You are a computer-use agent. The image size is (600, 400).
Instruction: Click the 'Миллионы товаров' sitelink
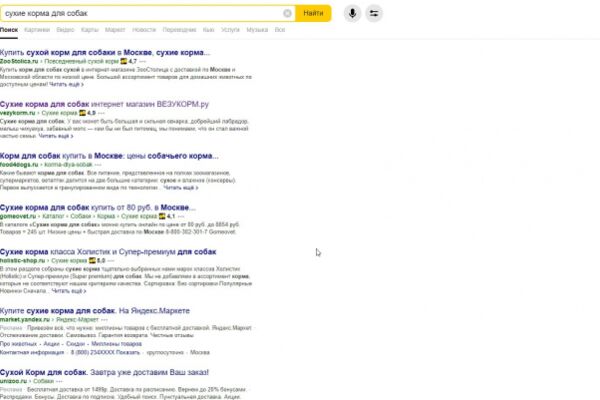(x=117, y=344)
